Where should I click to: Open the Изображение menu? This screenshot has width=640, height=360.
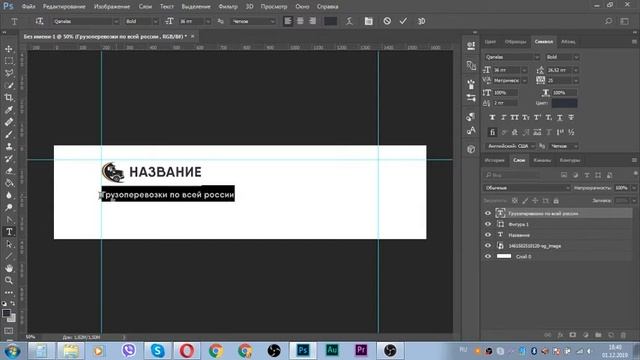click(x=112, y=7)
